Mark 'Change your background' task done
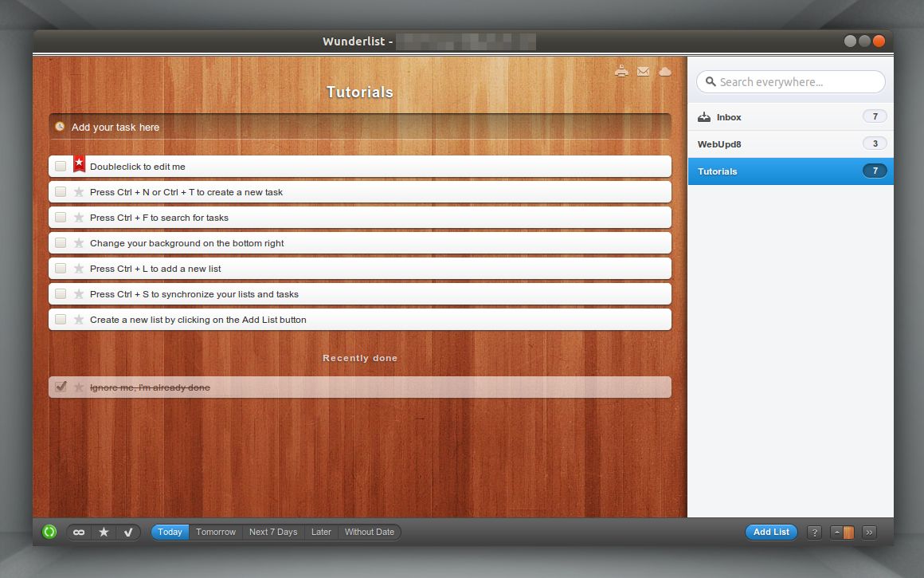Screen dimensions: 924x578 coord(61,242)
